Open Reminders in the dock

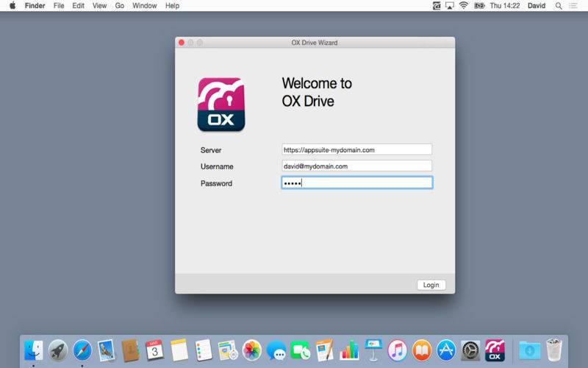pyautogui.click(x=204, y=350)
